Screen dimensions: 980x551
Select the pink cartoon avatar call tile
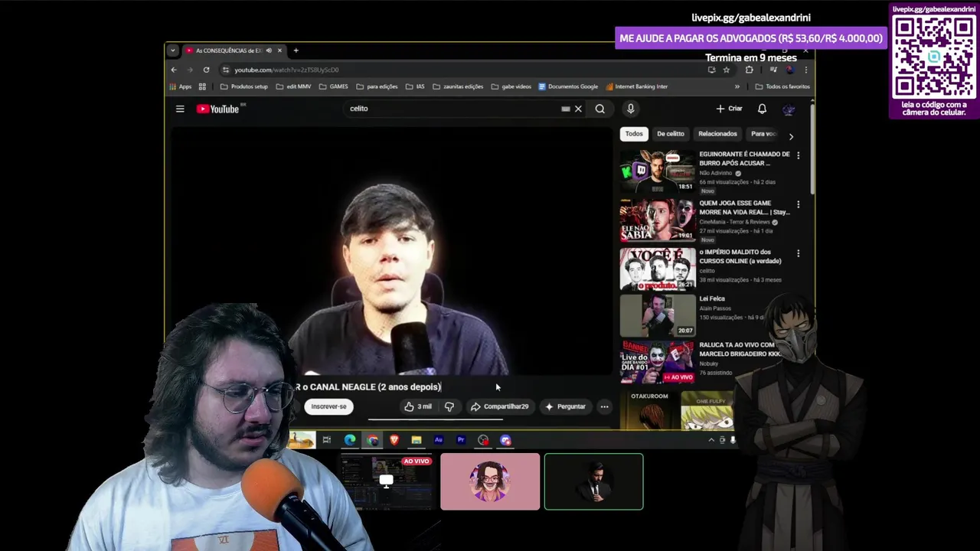[490, 481]
